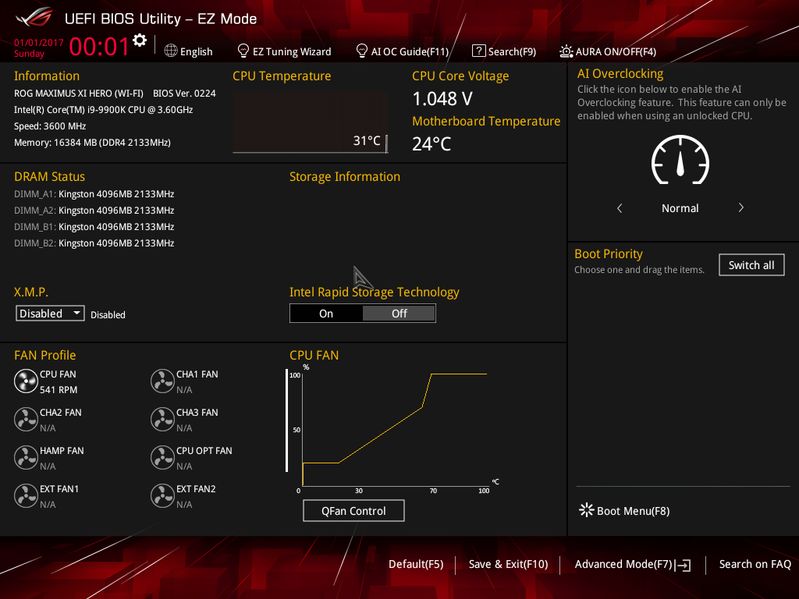Image resolution: width=799 pixels, height=599 pixels.
Task: Click the 01/01/2017 date text
Action: click(x=39, y=42)
